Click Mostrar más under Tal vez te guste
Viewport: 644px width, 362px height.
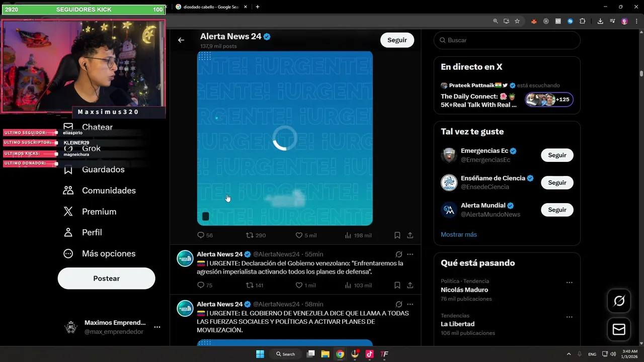pyautogui.click(x=459, y=235)
